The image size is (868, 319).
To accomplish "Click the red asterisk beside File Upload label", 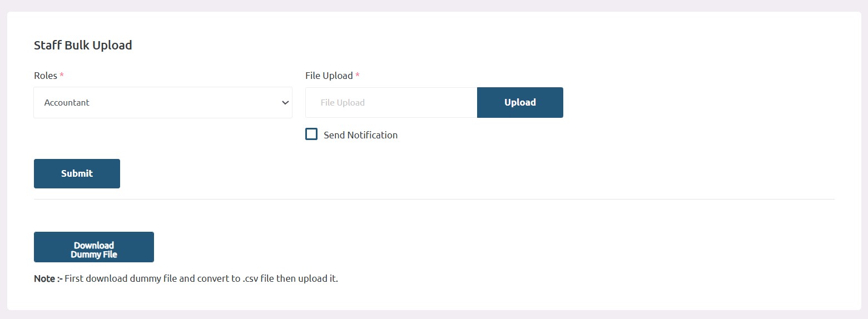I will click(x=358, y=75).
